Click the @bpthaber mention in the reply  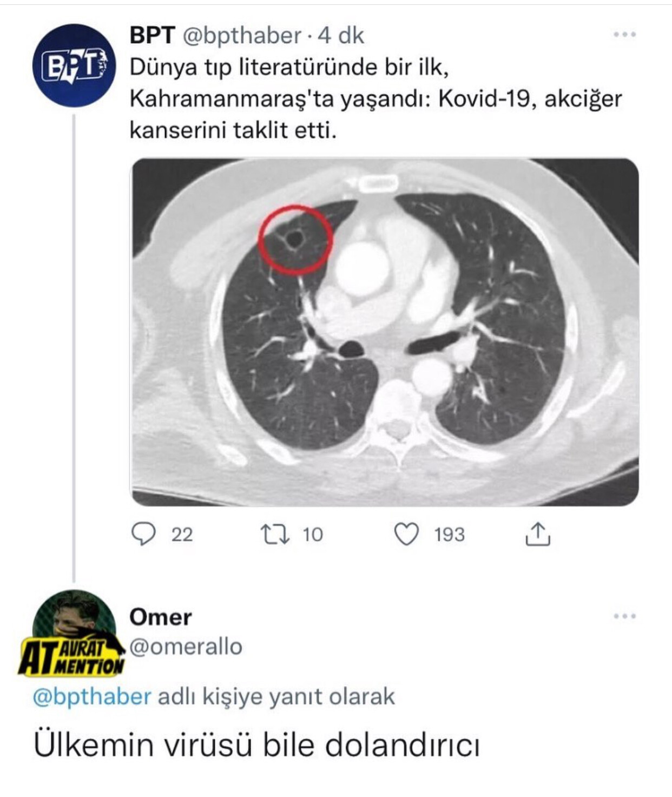click(x=92, y=696)
